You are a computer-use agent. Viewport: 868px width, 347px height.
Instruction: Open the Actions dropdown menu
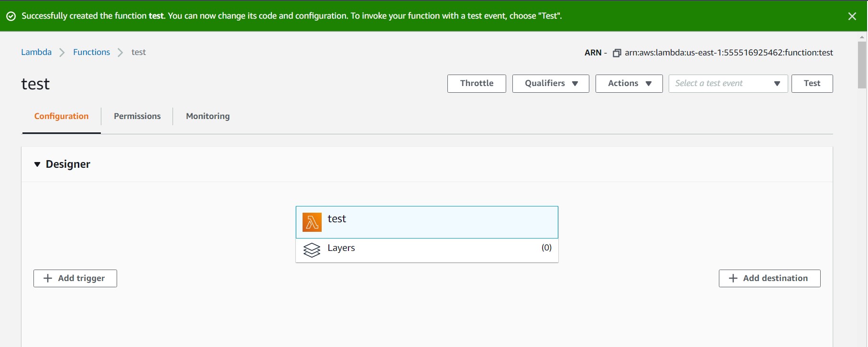[x=629, y=84]
